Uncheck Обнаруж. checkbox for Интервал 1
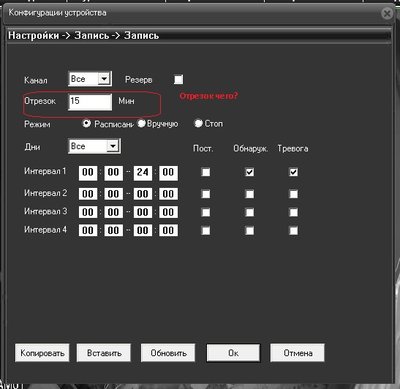The image size is (400, 389). [x=250, y=172]
